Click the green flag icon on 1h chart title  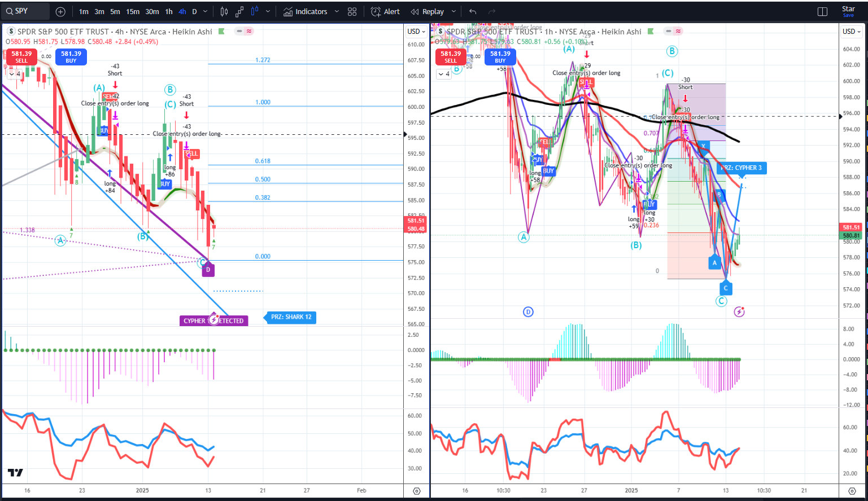click(651, 32)
